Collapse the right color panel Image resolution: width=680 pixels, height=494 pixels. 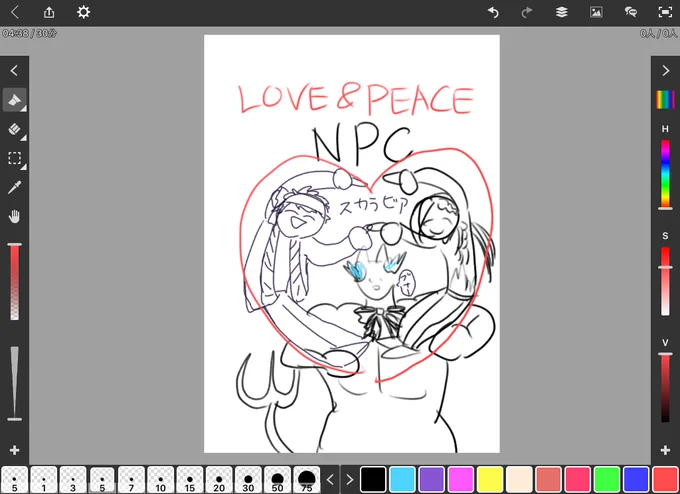coord(666,70)
